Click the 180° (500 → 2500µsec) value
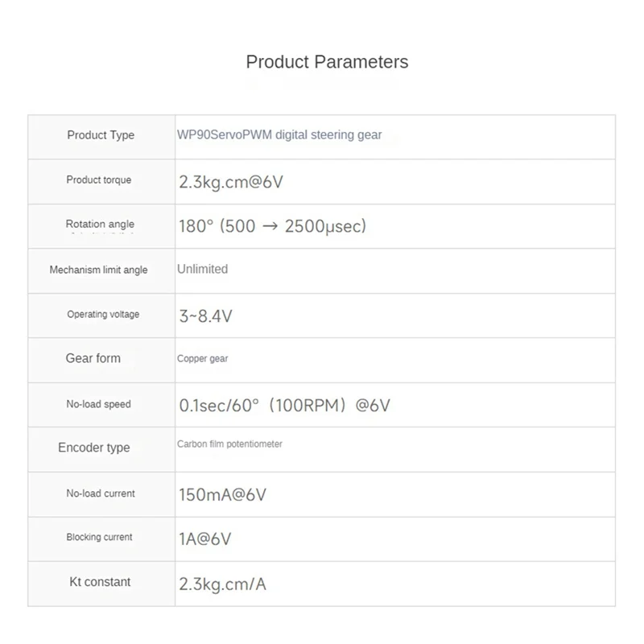This screenshot has height=644, width=644. pyautogui.click(x=272, y=226)
